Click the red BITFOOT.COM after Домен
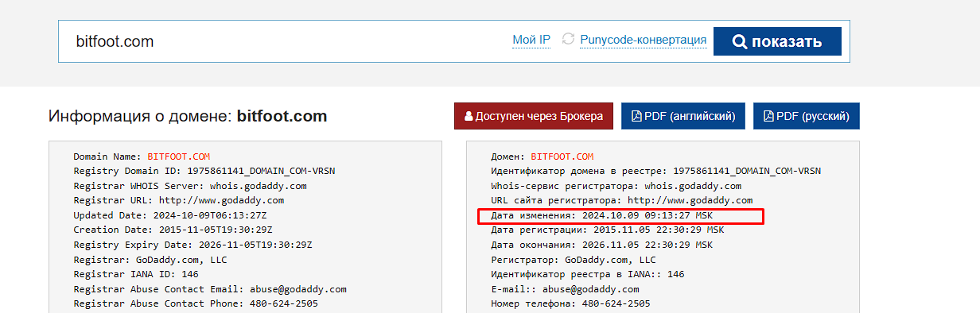This screenshot has height=313, width=980. point(562,157)
